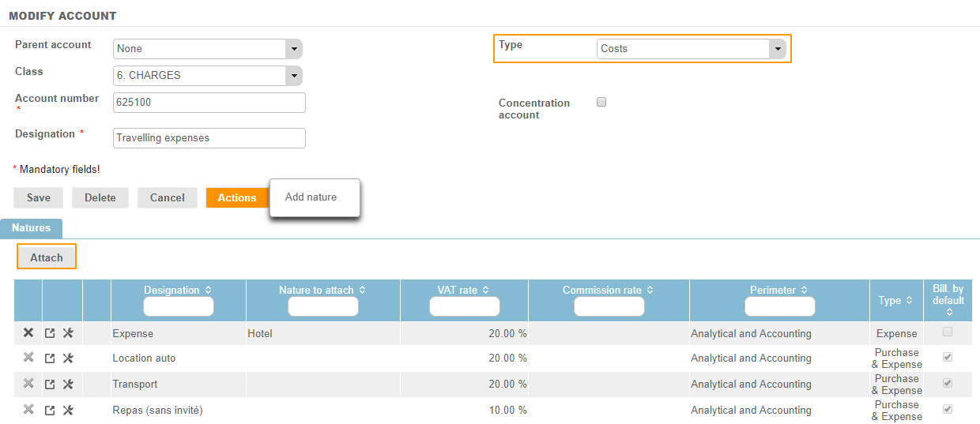This screenshot has width=980, height=424.
Task: Open the Expense row external link icon
Action: tap(50, 333)
